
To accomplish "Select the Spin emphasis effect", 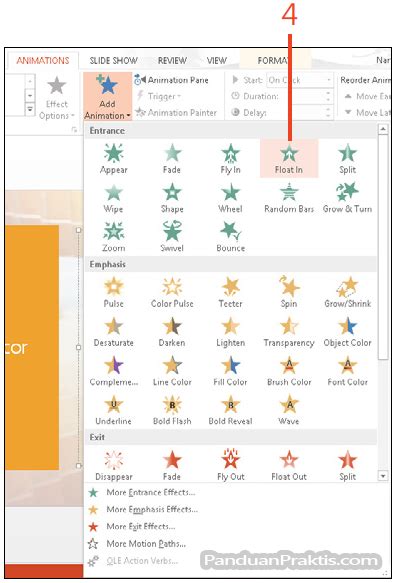I will (289, 293).
